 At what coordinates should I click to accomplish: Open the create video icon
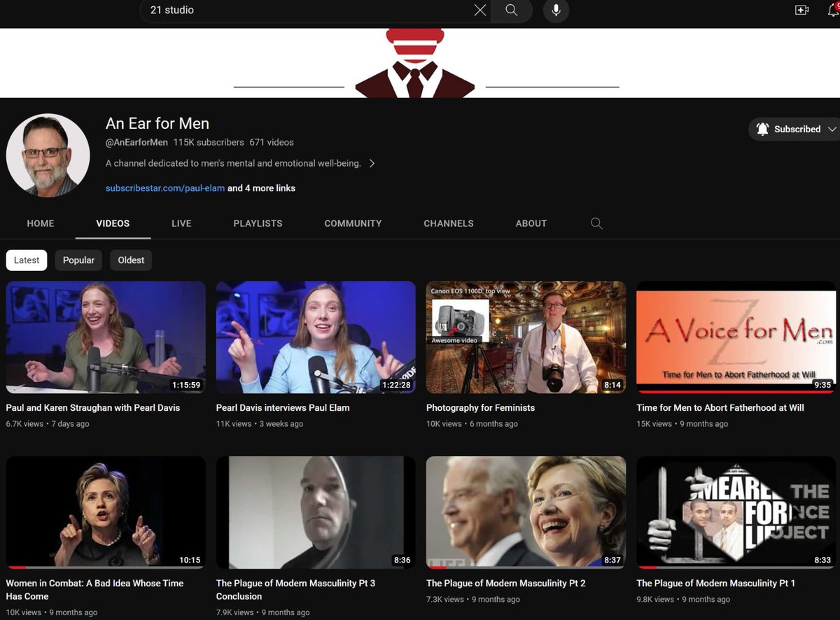[x=802, y=10]
